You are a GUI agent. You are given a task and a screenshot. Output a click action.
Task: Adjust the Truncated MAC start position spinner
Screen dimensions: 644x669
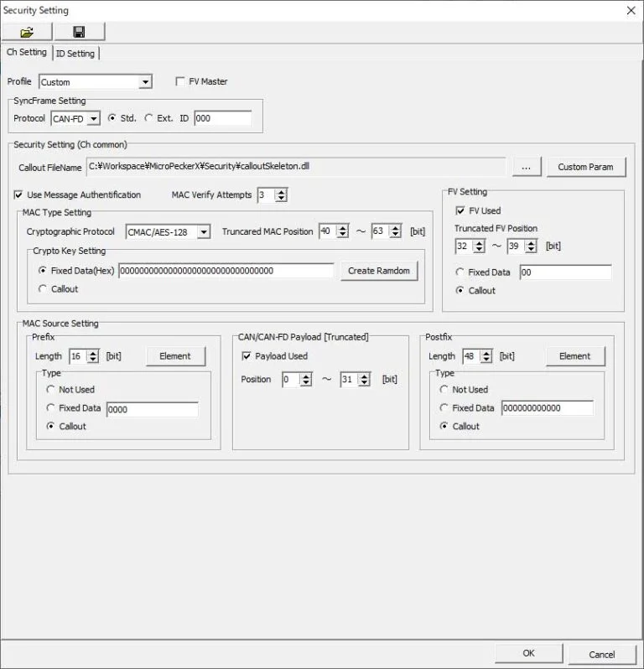pyautogui.click(x=342, y=231)
